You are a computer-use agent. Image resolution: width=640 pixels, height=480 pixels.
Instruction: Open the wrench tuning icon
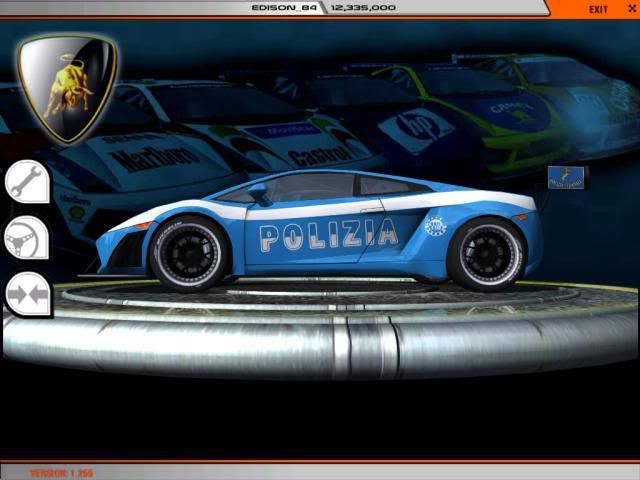(x=27, y=182)
